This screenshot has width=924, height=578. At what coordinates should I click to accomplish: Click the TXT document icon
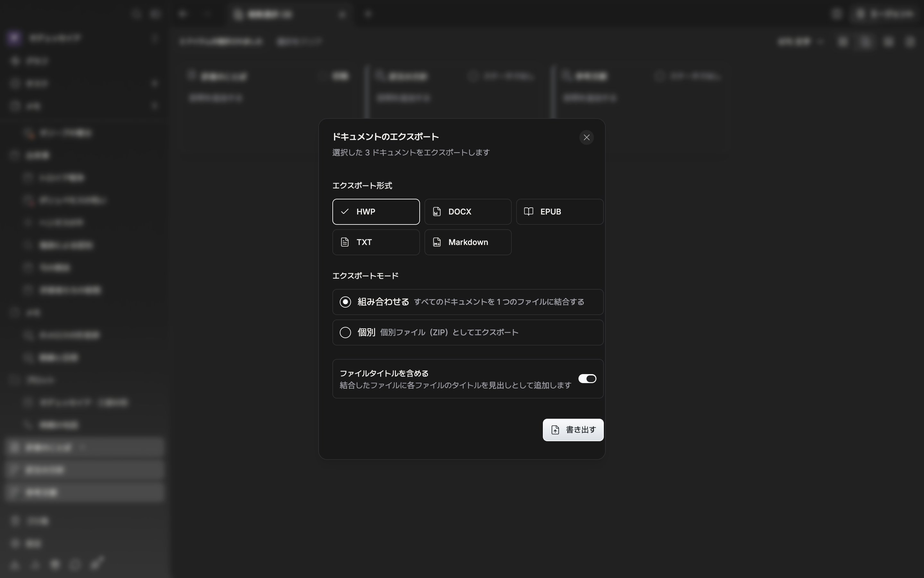coord(345,242)
